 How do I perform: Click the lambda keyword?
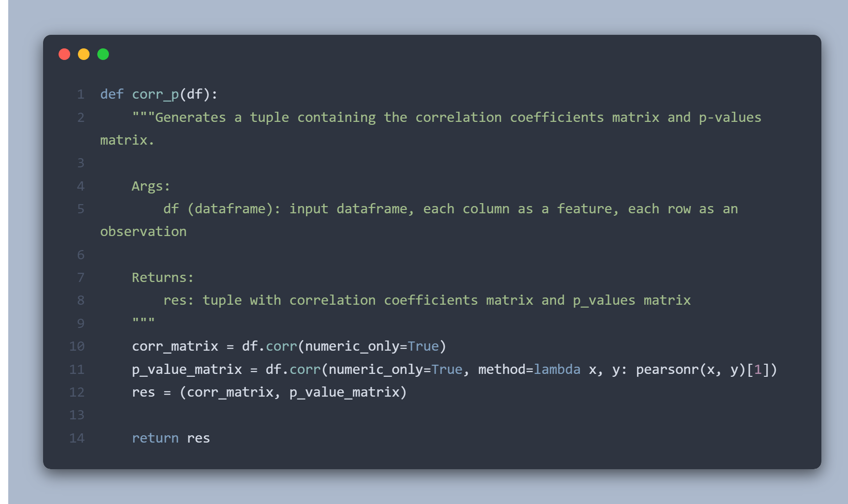[x=557, y=370]
